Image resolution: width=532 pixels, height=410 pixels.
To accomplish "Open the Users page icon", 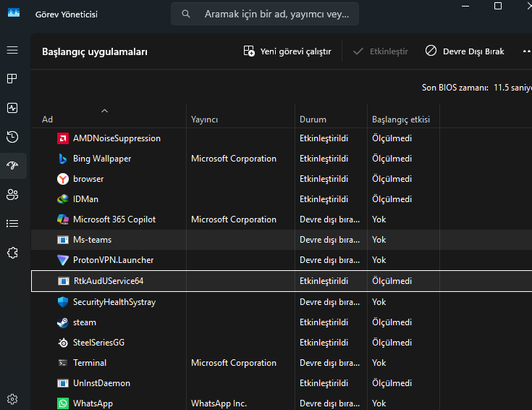I will 12,194.
